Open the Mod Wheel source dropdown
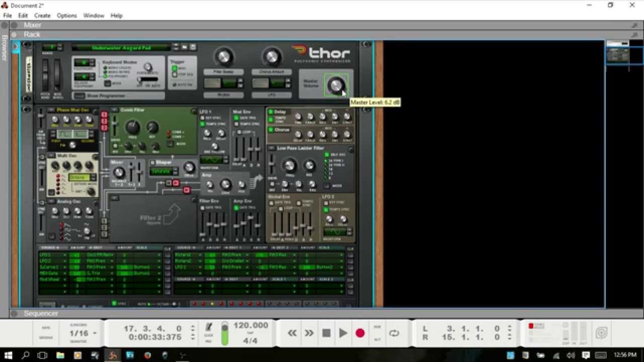 point(53,279)
